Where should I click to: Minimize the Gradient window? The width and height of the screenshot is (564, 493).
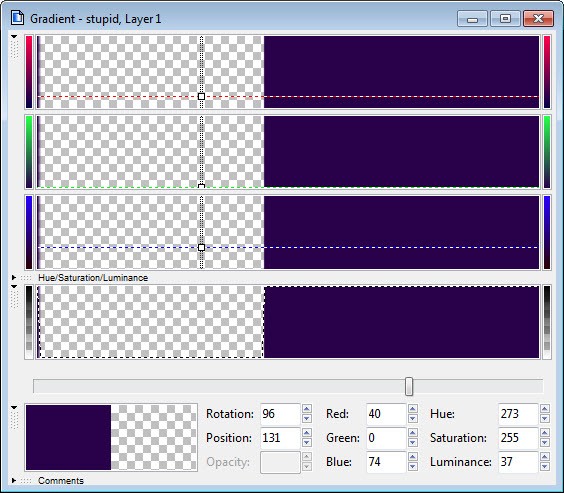pyautogui.click(x=472, y=19)
